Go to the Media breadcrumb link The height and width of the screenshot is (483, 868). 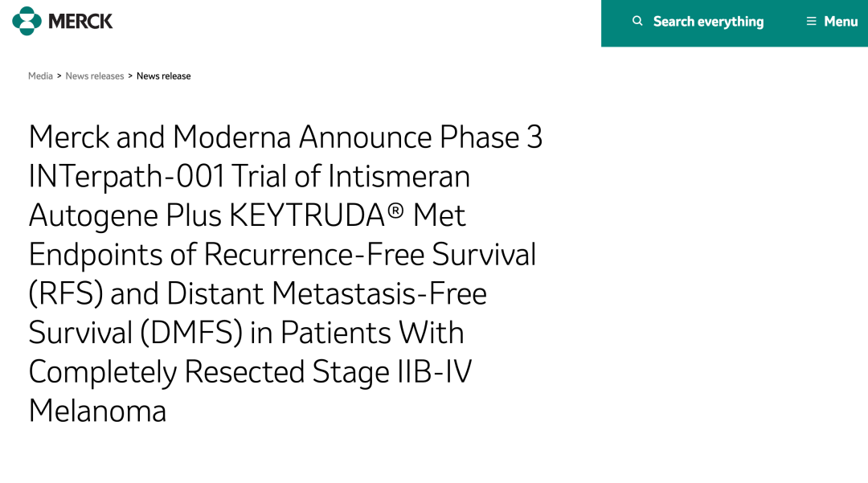click(x=40, y=76)
